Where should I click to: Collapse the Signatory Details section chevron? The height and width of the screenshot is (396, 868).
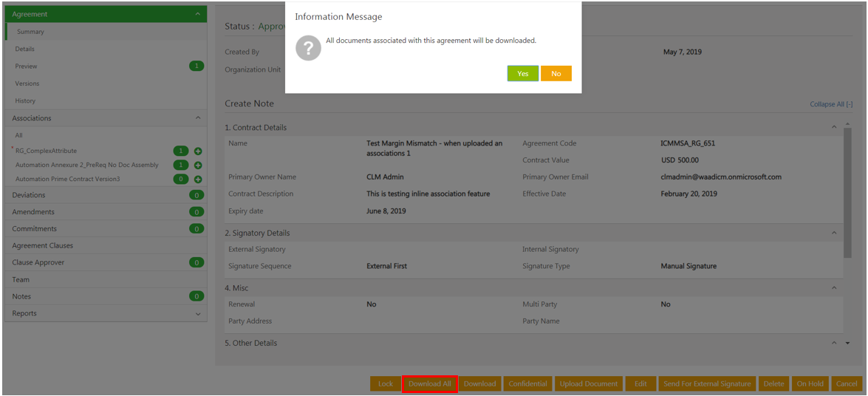point(834,233)
